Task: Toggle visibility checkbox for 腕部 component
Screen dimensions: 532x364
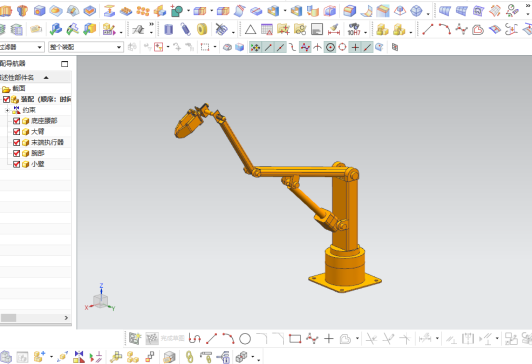Action: tap(16, 153)
